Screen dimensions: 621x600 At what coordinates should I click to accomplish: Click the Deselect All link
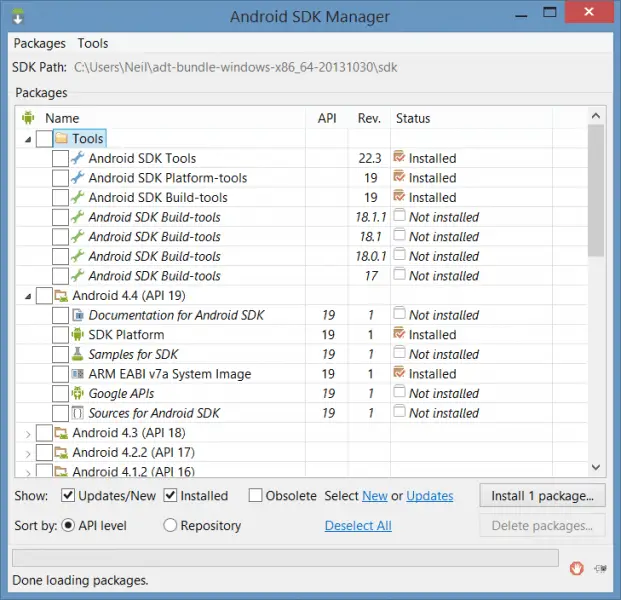pos(358,525)
